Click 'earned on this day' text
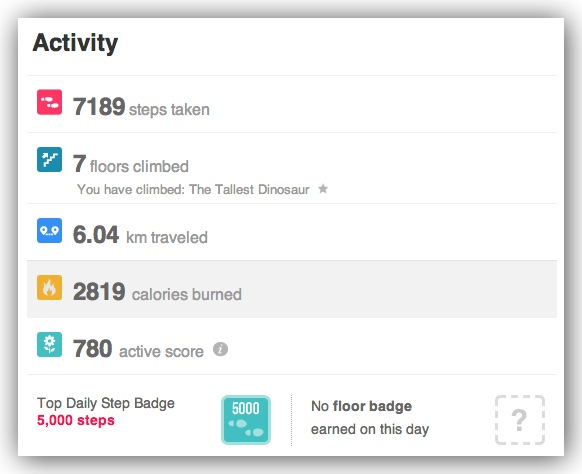The image size is (582, 474). 370,429
